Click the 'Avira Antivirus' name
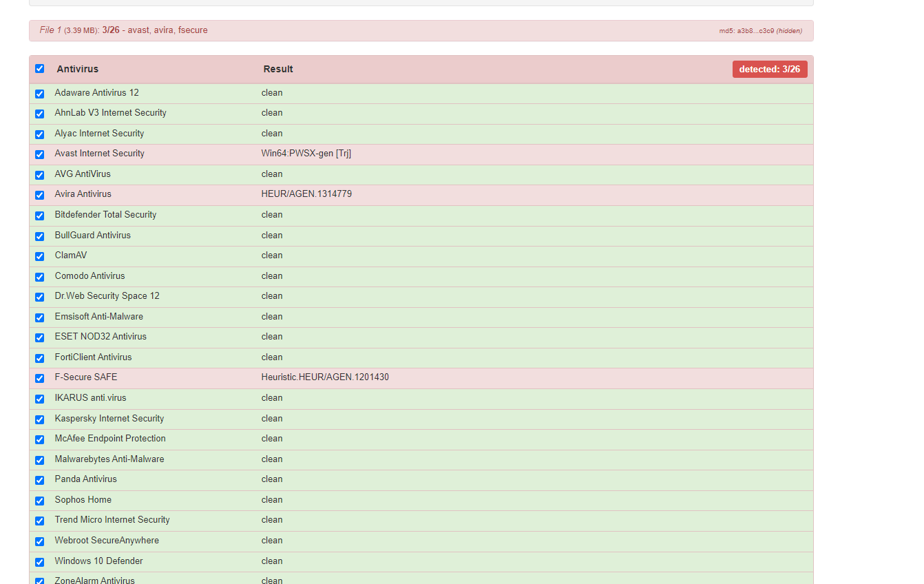Screen dimensions: 924x584 pyautogui.click(x=83, y=194)
